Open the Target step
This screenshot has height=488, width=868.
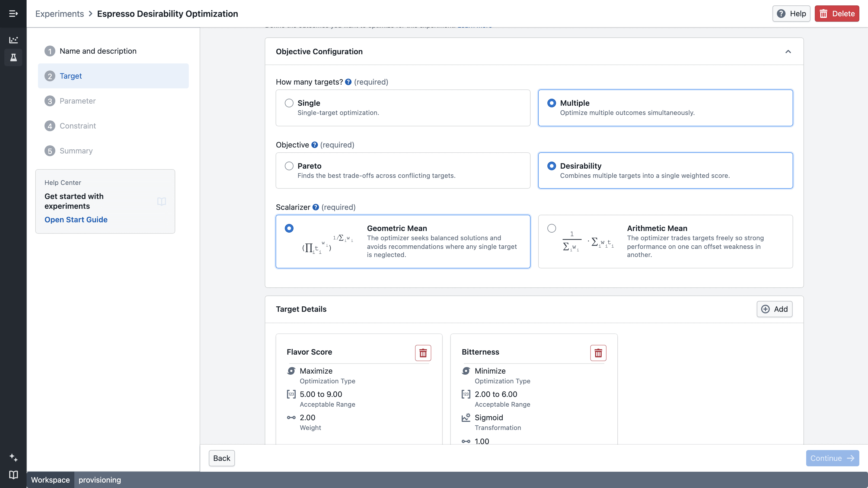113,76
